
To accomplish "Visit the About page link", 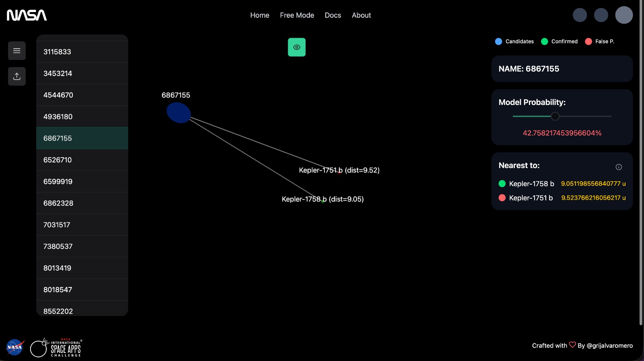I will click(x=361, y=15).
